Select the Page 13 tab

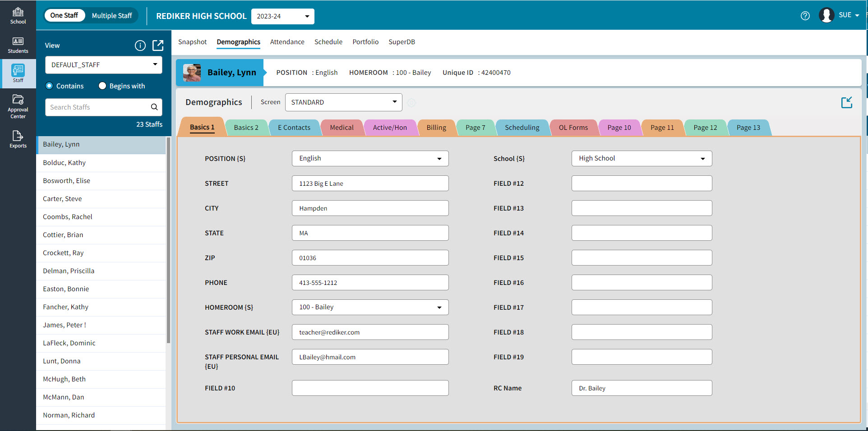tap(748, 128)
